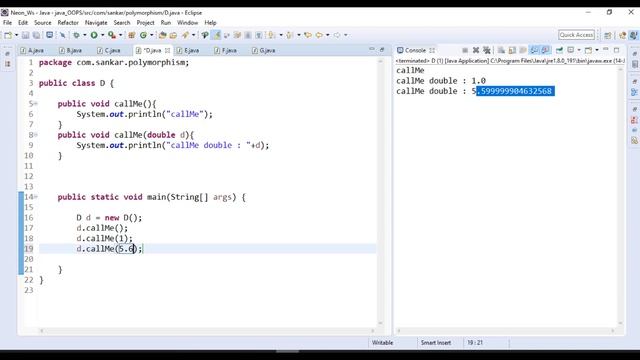Screen dimensions: 640x360
Task: Toggle Skip All Breakpoints
Action: point(62,35)
